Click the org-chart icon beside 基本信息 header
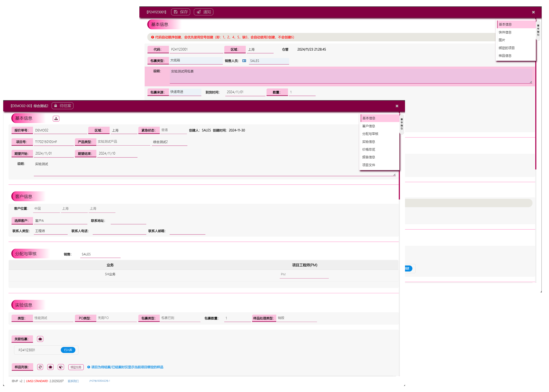The image size is (549, 392). [56, 119]
